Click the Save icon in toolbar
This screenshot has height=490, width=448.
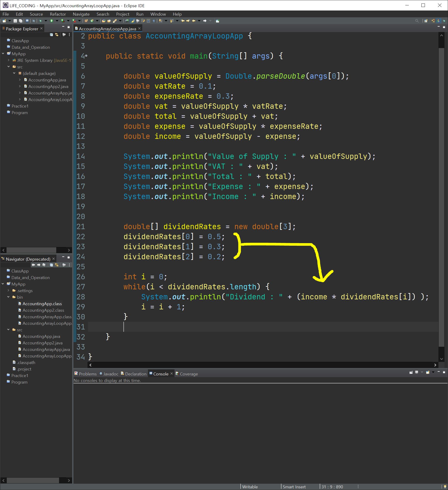15,21
